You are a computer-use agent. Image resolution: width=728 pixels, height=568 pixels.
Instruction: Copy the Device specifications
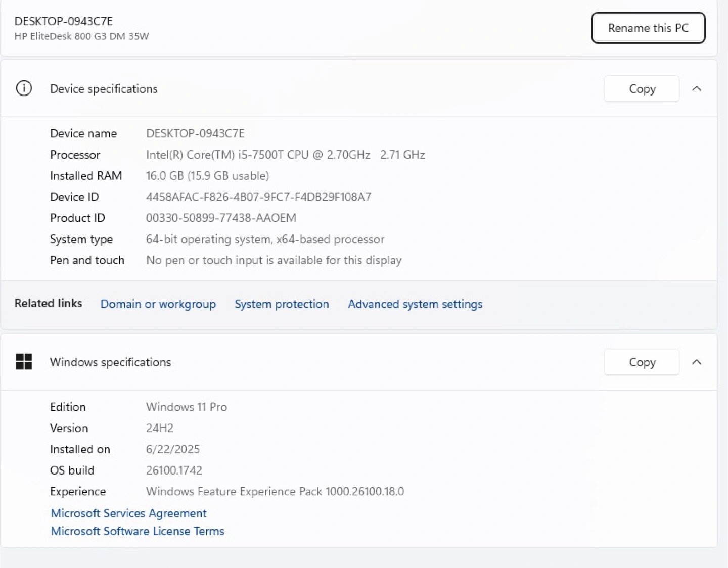tap(642, 89)
